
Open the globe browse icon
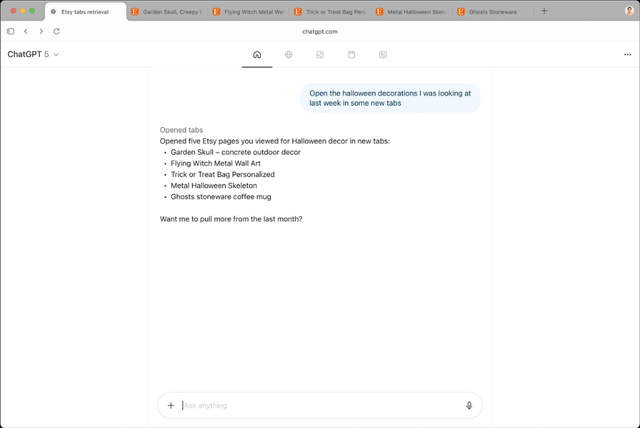click(x=288, y=55)
